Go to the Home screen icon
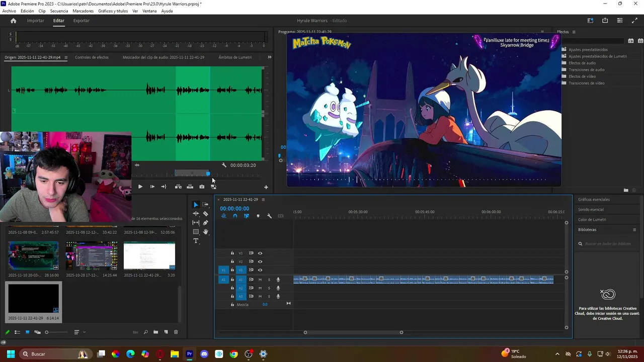 (x=14, y=21)
